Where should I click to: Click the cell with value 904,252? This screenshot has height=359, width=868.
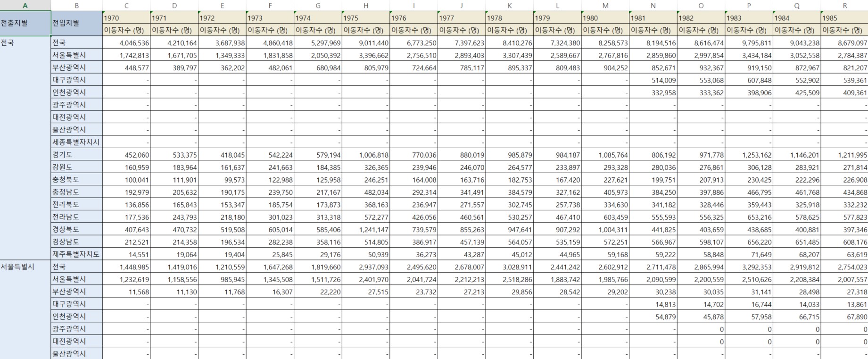click(x=605, y=67)
